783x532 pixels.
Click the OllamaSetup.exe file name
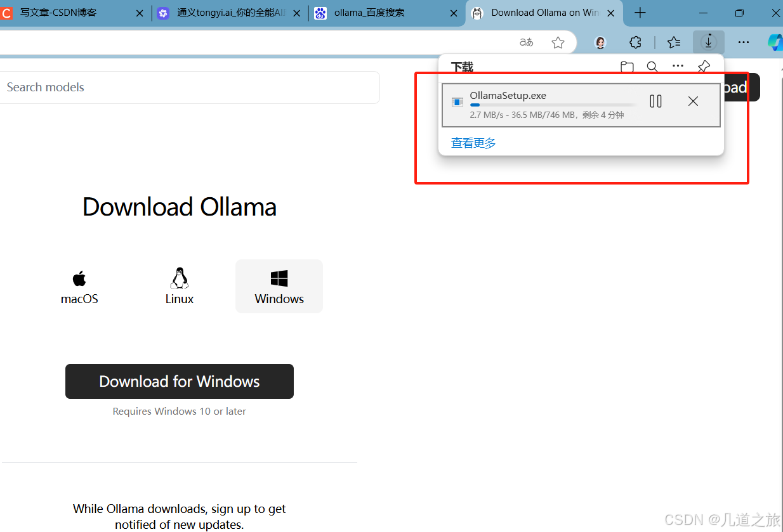click(508, 96)
